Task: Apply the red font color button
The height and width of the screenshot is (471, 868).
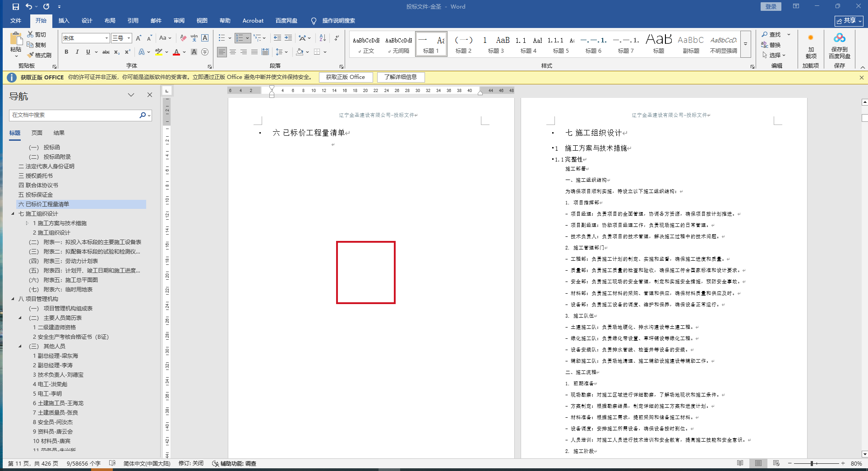Action: pos(176,52)
